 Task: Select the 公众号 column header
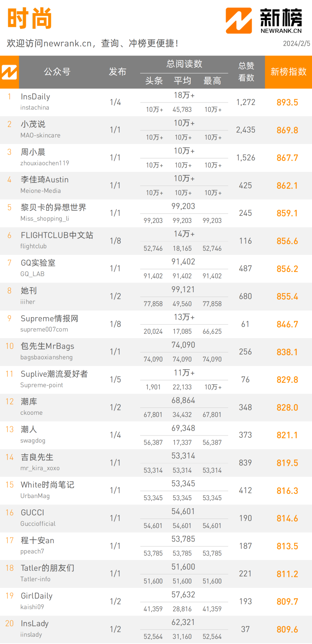click(x=57, y=72)
